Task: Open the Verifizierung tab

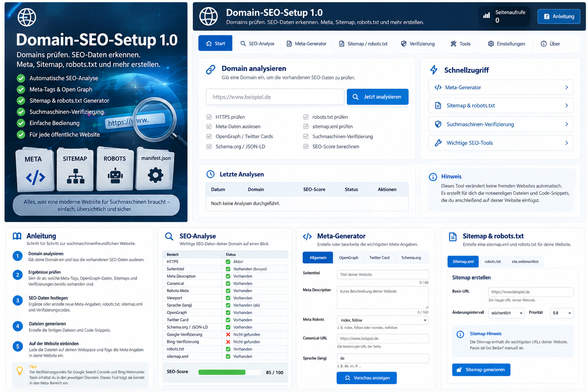Action: tap(418, 44)
